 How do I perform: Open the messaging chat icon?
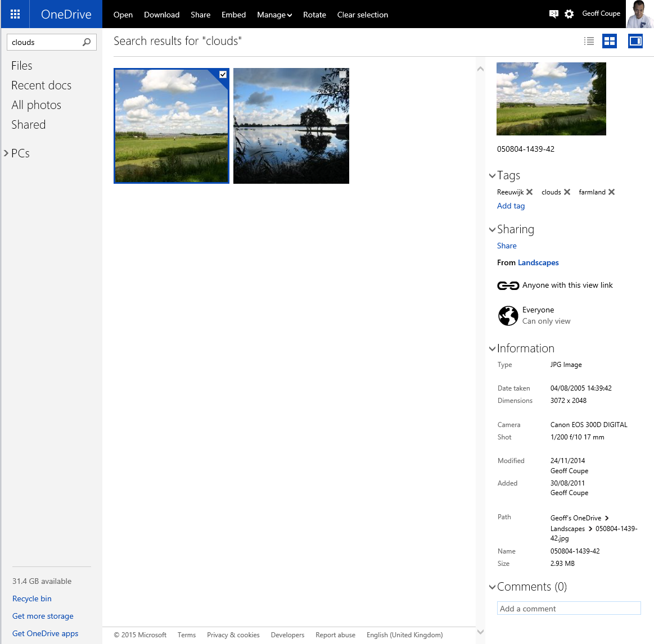[x=553, y=14]
